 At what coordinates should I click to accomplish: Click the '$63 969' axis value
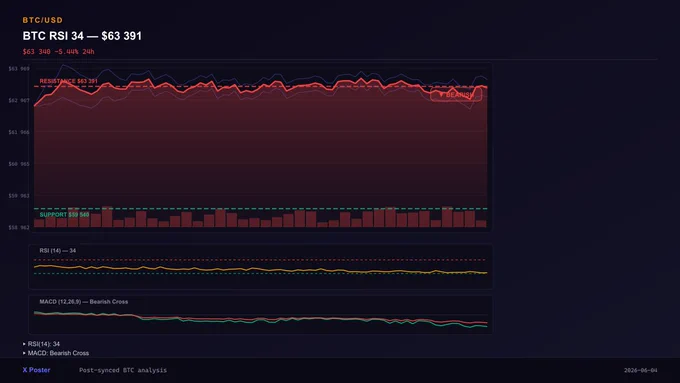19,69
